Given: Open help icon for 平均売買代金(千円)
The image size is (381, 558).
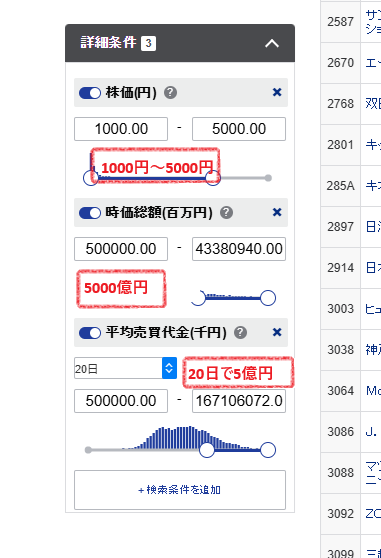Looking at the screenshot, I should click(x=240, y=333).
